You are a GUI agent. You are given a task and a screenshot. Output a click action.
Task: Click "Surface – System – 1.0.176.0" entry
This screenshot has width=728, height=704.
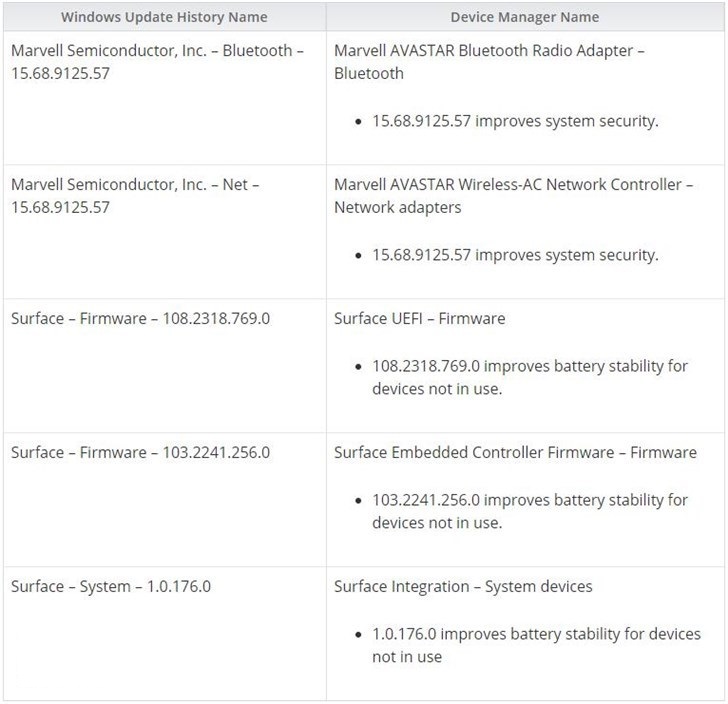pyautogui.click(x=110, y=587)
